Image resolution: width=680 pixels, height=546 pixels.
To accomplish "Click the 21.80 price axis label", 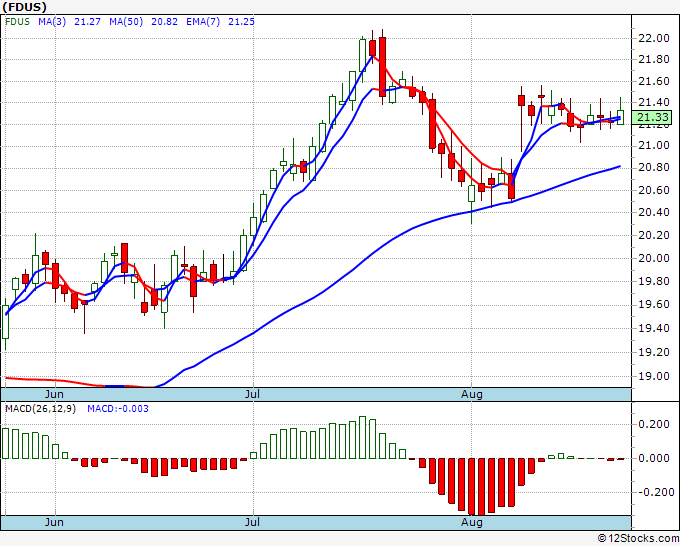I will coord(654,59).
